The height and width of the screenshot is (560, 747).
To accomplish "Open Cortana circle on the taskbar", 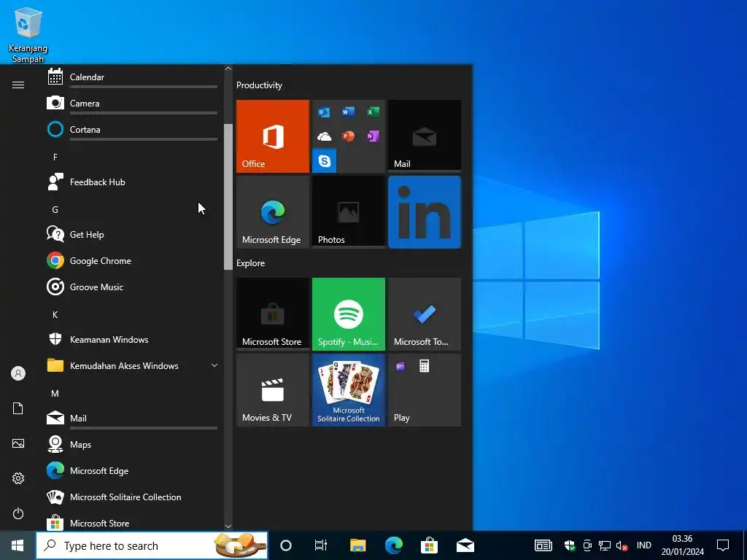I will click(x=286, y=545).
